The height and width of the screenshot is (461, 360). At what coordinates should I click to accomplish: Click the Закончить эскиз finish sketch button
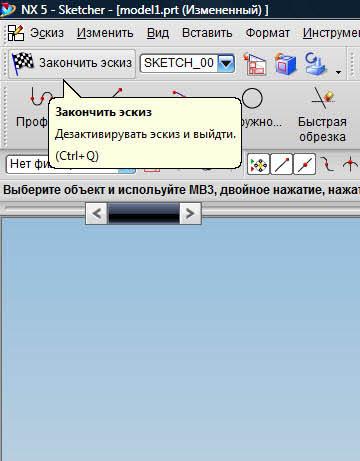(71, 63)
